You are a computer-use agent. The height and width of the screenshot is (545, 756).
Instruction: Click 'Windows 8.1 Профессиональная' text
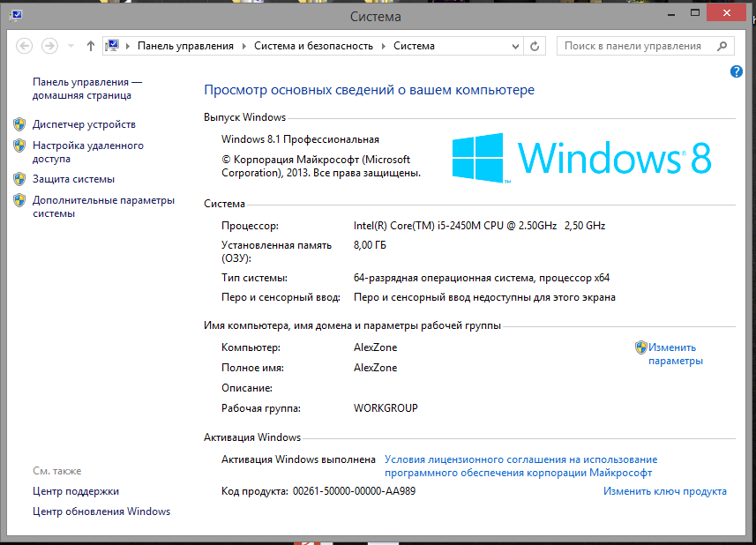pos(300,139)
